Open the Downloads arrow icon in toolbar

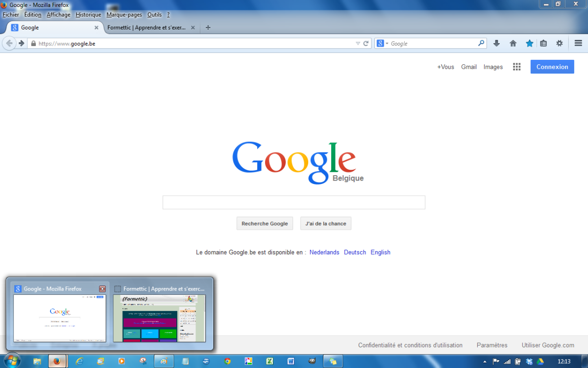coord(496,43)
